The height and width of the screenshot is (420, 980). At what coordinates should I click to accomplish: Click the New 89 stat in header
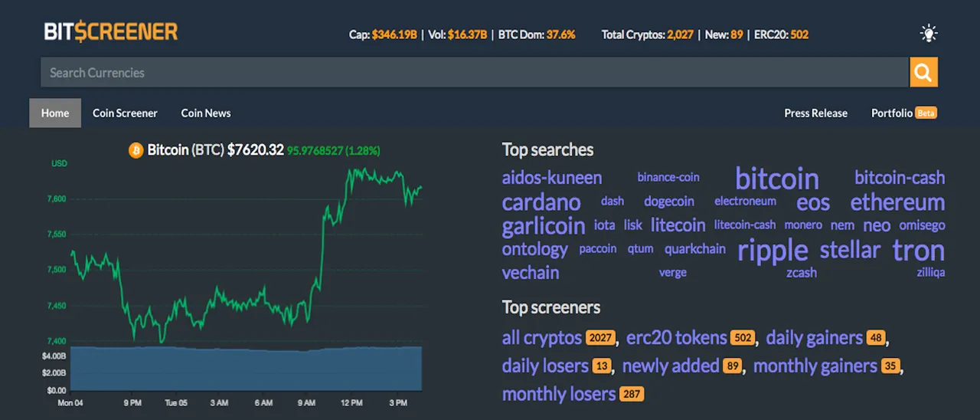(724, 34)
